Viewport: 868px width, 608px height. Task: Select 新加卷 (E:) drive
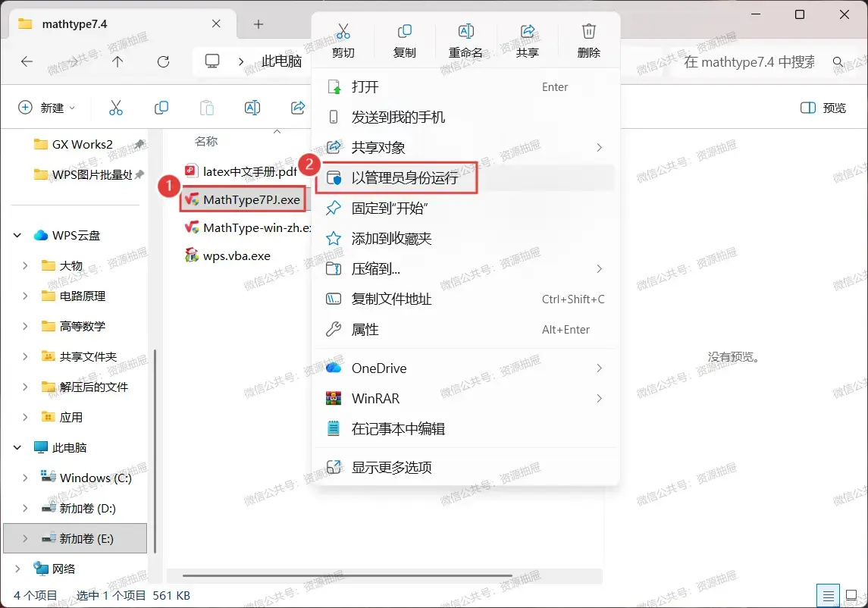tap(76, 538)
